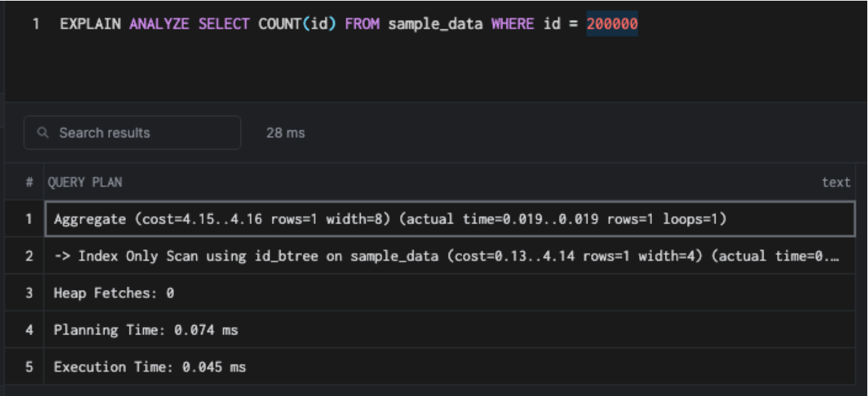
Task: Click the EXPLAIN keyword in the editor
Action: click(x=90, y=24)
